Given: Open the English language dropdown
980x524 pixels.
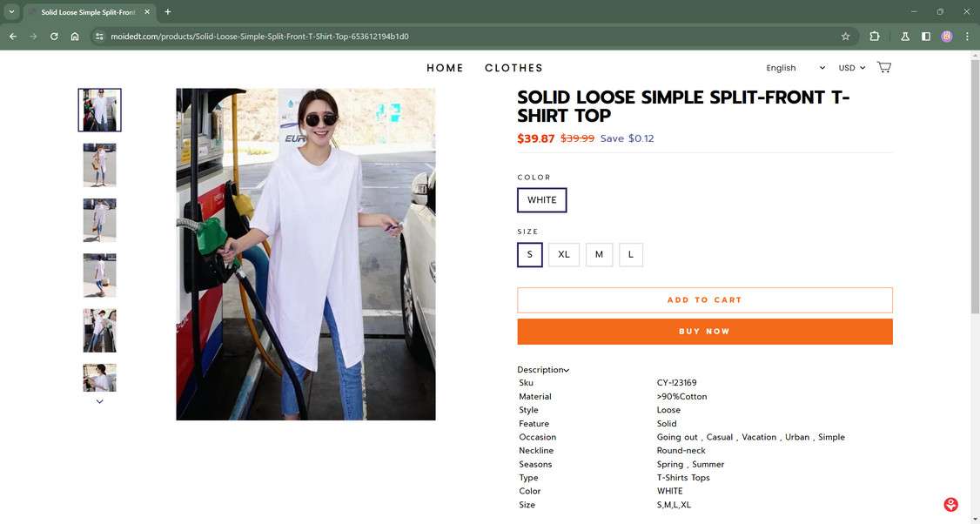Looking at the screenshot, I should (795, 68).
